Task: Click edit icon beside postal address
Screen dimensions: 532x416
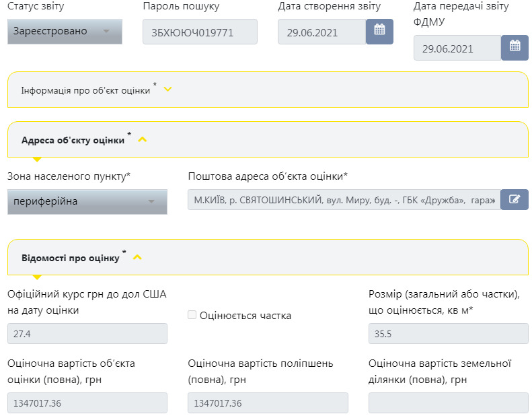Action: pos(515,199)
